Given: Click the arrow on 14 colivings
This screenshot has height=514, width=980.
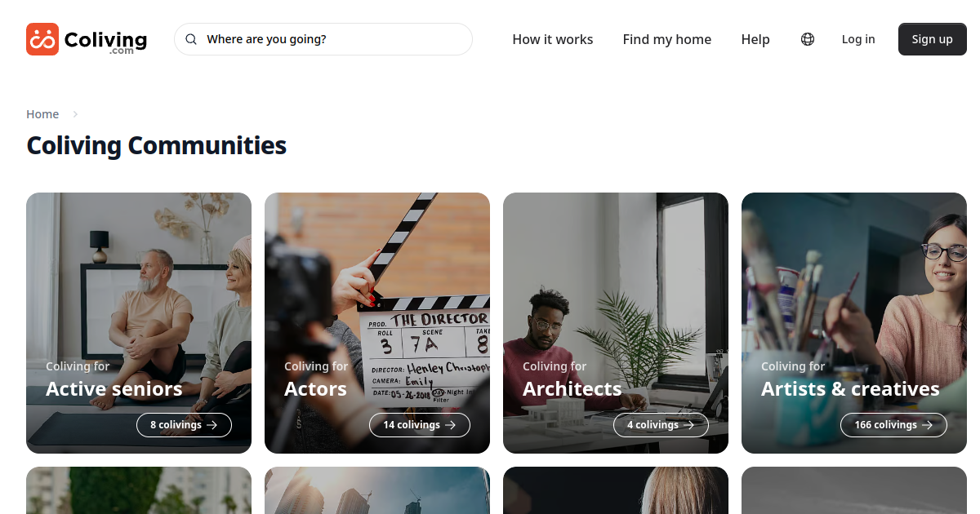Looking at the screenshot, I should click(x=451, y=425).
